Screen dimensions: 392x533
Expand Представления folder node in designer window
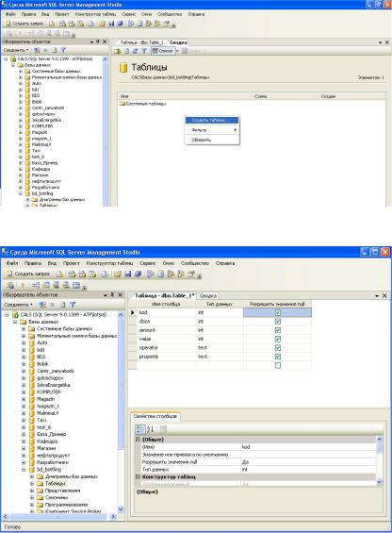[32, 491]
